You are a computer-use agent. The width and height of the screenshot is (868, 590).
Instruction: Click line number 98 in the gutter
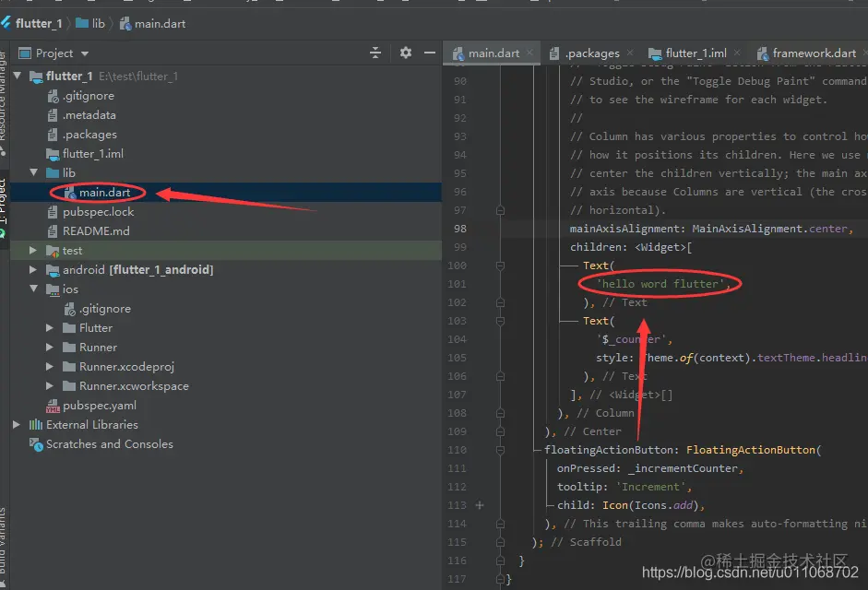460,229
